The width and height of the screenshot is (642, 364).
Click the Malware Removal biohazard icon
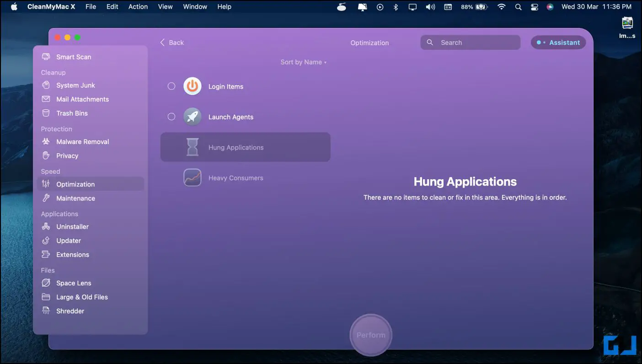pyautogui.click(x=46, y=142)
